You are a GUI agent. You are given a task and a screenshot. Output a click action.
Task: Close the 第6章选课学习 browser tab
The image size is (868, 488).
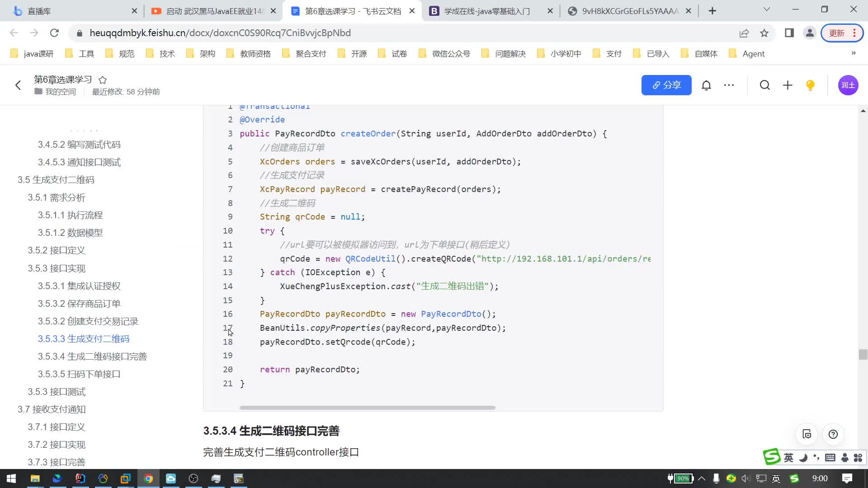coord(412,11)
